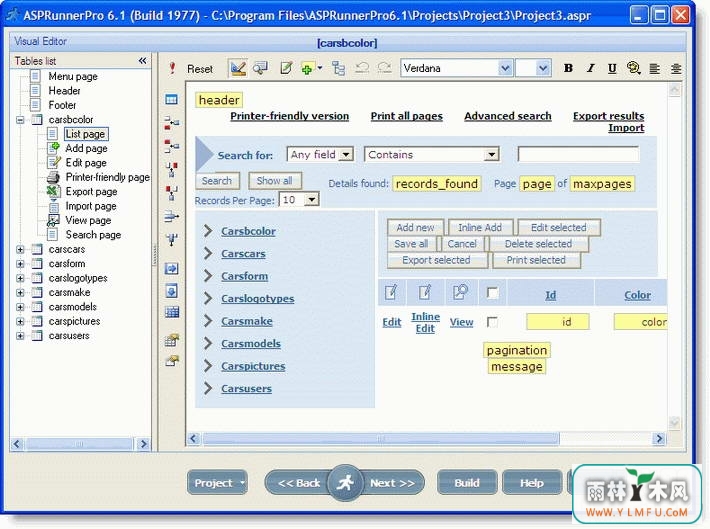
Task: Click the running man wizard icon
Action: click(x=345, y=483)
